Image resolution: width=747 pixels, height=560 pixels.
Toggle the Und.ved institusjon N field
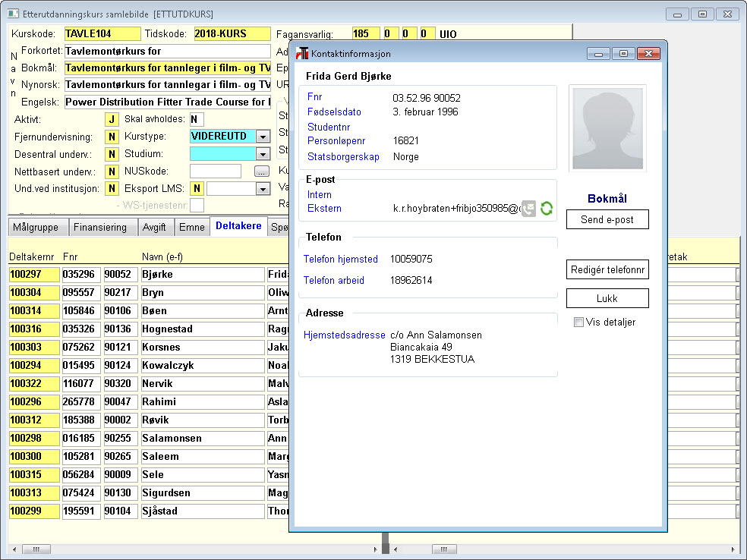112,189
